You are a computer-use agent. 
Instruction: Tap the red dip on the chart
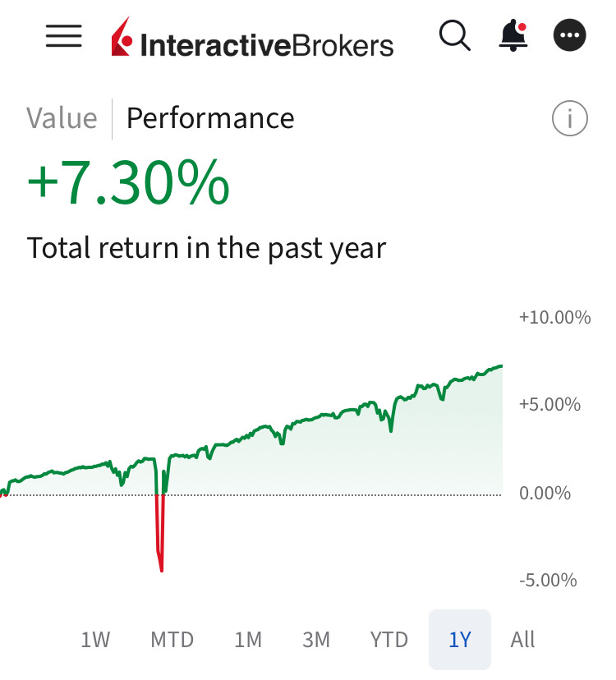[x=161, y=550]
